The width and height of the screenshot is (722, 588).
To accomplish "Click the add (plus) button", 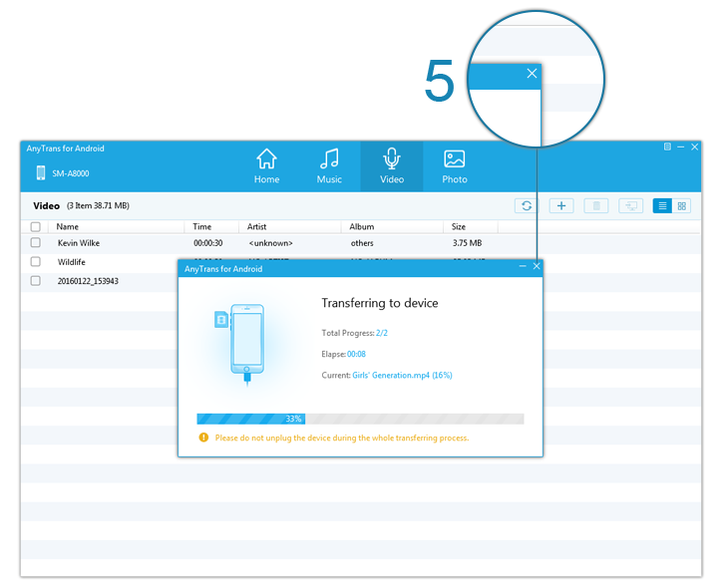I will (561, 205).
